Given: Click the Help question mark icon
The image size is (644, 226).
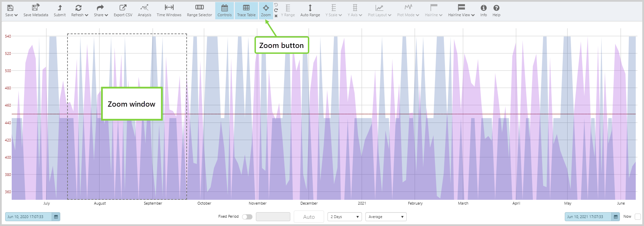Looking at the screenshot, I should point(496,8).
